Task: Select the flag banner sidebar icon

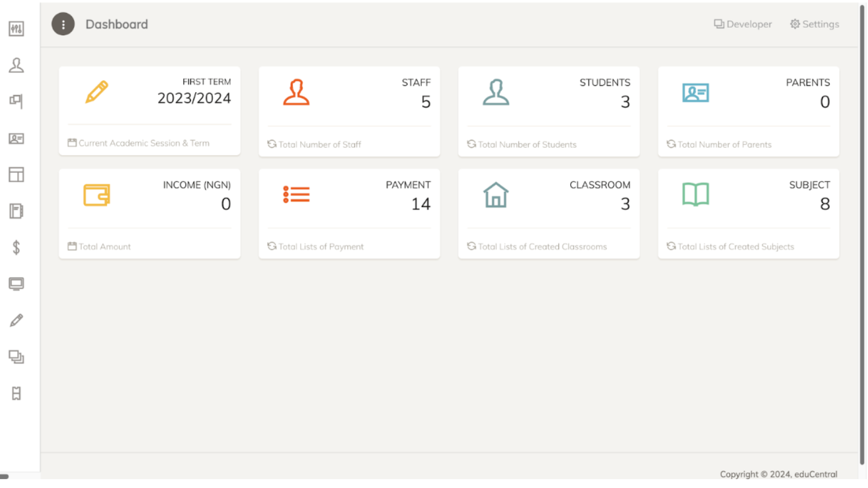Action: 17,101
